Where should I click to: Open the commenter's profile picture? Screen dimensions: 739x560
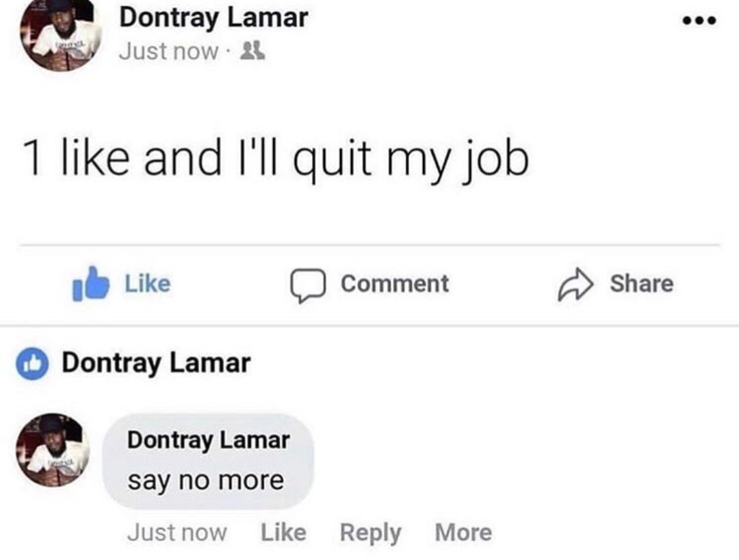click(53, 450)
